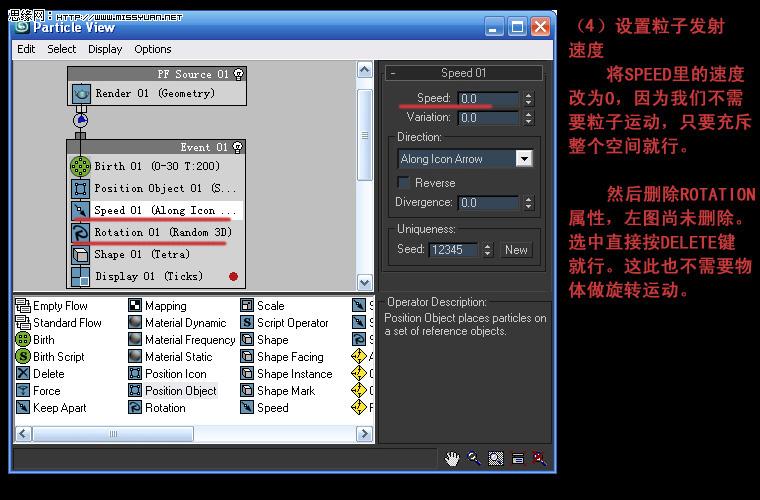Collapse the Speed 01 rollout
This screenshot has width=760, height=500.
pos(393,73)
